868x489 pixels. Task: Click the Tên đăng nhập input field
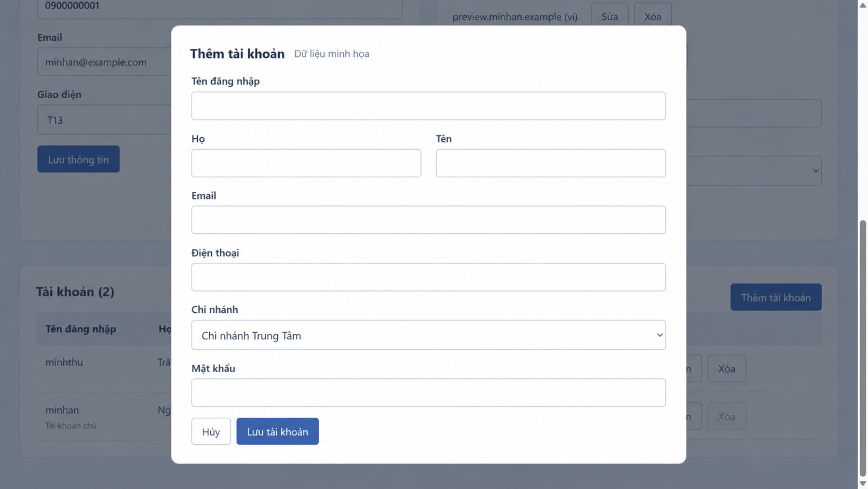[x=428, y=106]
